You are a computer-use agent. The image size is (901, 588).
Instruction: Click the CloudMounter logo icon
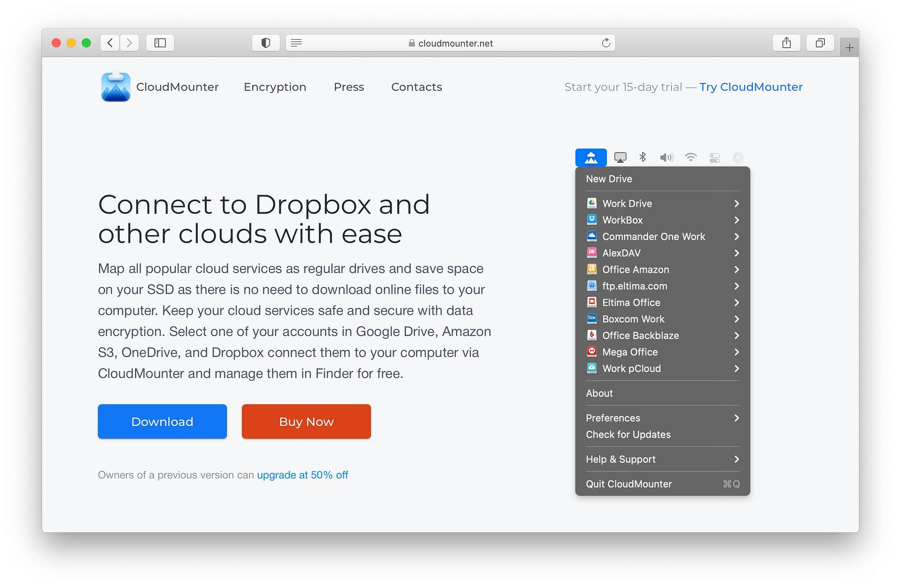click(116, 86)
